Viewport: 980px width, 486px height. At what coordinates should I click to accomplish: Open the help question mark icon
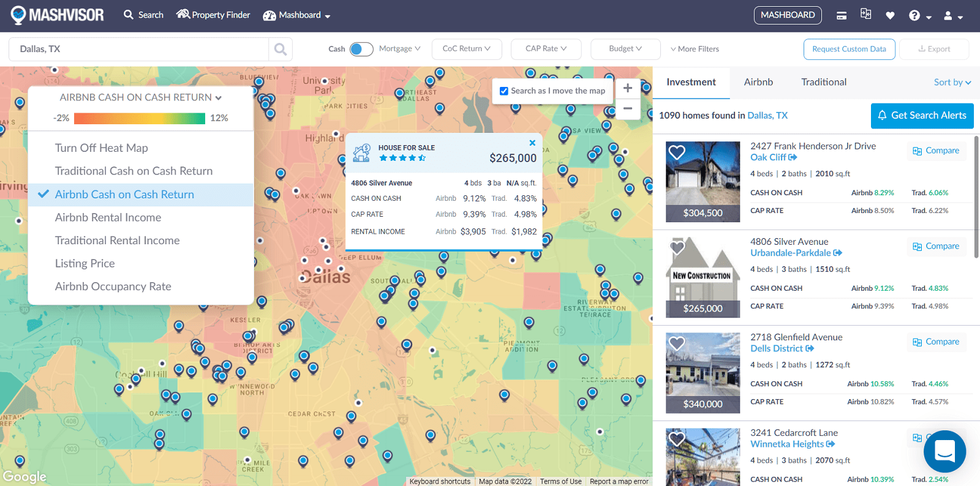tap(914, 15)
